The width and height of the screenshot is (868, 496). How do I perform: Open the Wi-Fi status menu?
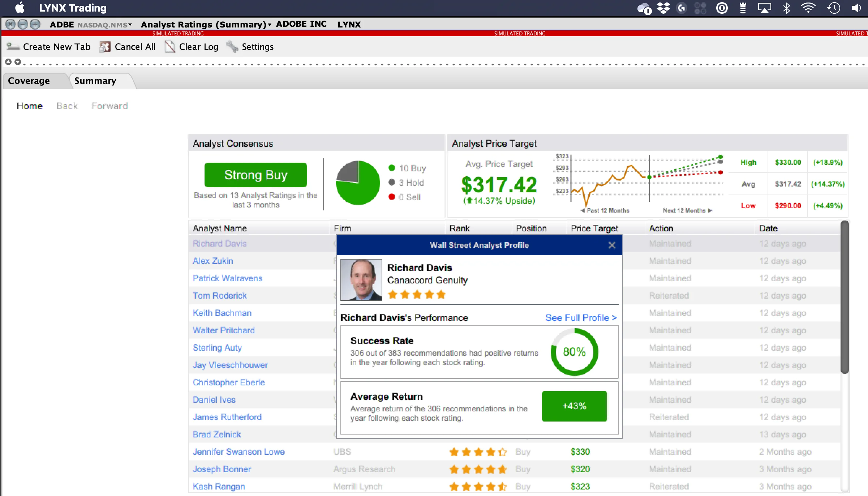coord(808,8)
